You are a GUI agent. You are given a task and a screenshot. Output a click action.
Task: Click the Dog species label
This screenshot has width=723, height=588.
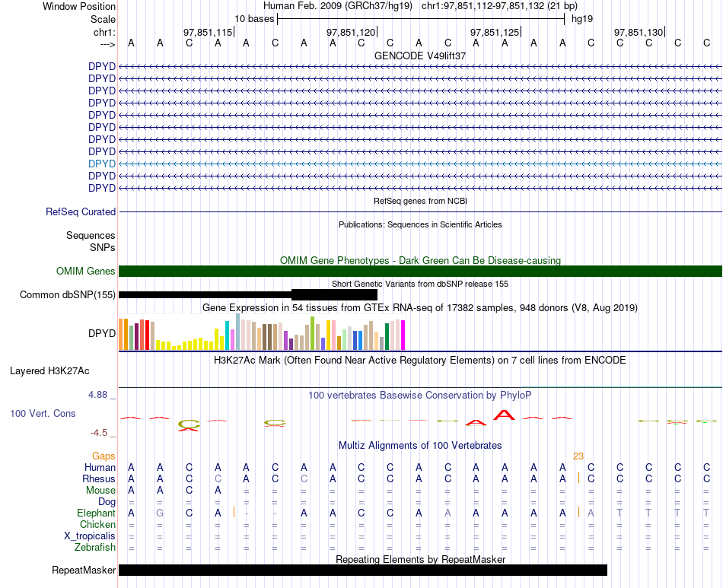click(107, 502)
